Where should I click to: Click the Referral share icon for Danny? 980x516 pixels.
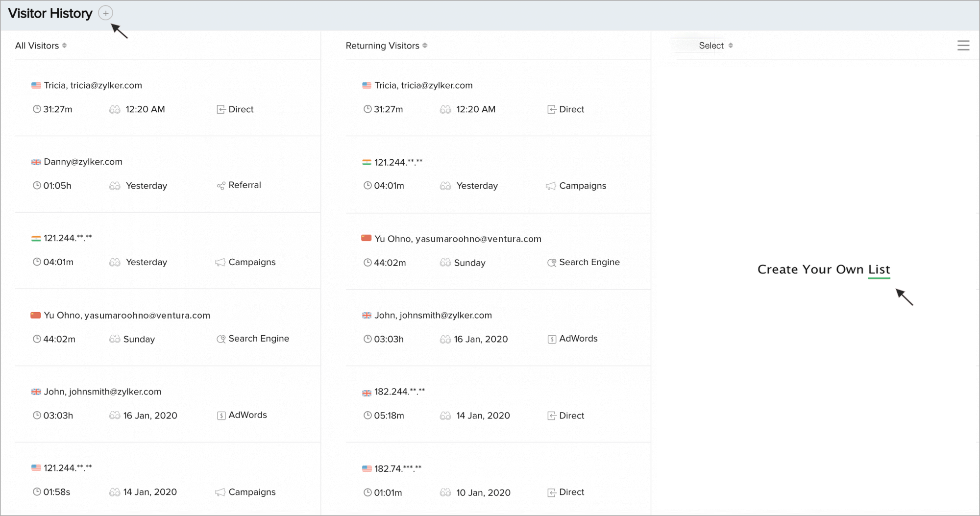221,186
